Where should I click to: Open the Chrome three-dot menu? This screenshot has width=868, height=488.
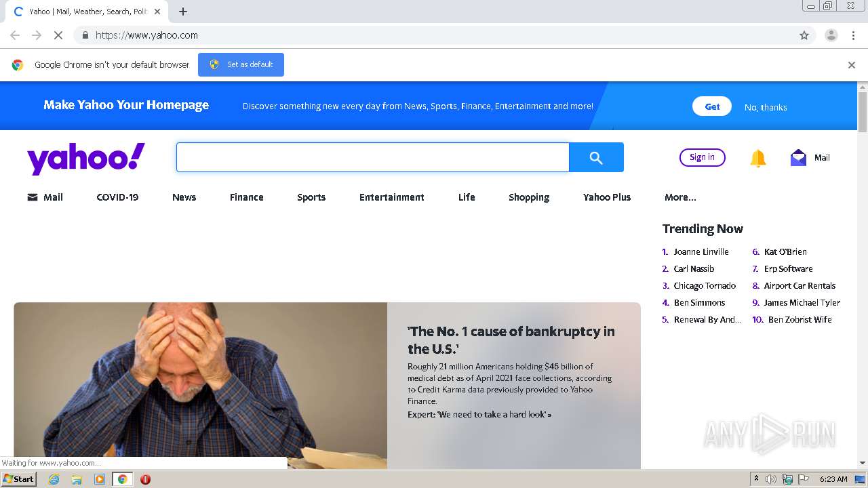click(x=853, y=35)
